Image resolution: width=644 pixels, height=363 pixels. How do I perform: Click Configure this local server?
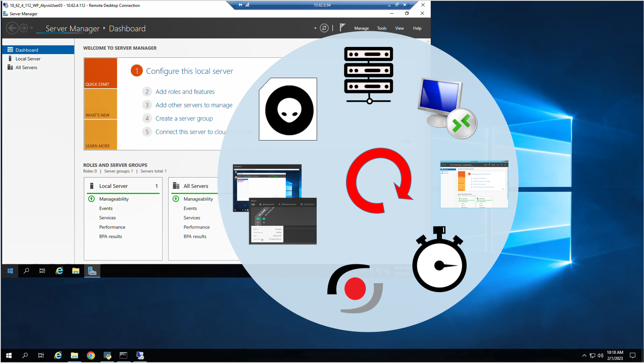point(190,71)
